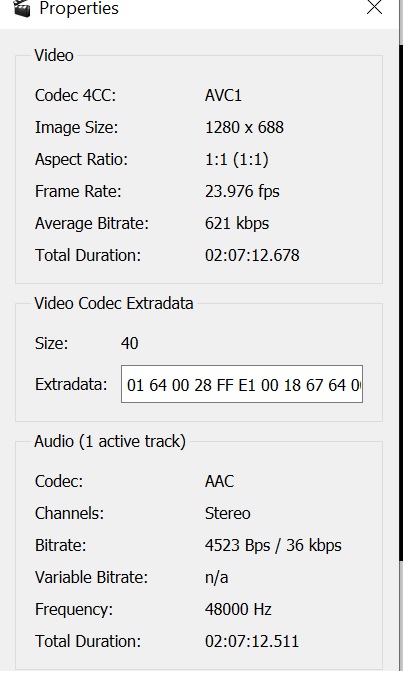Click the 1280 x 688 image size value
This screenshot has width=403, height=686.
(244, 127)
